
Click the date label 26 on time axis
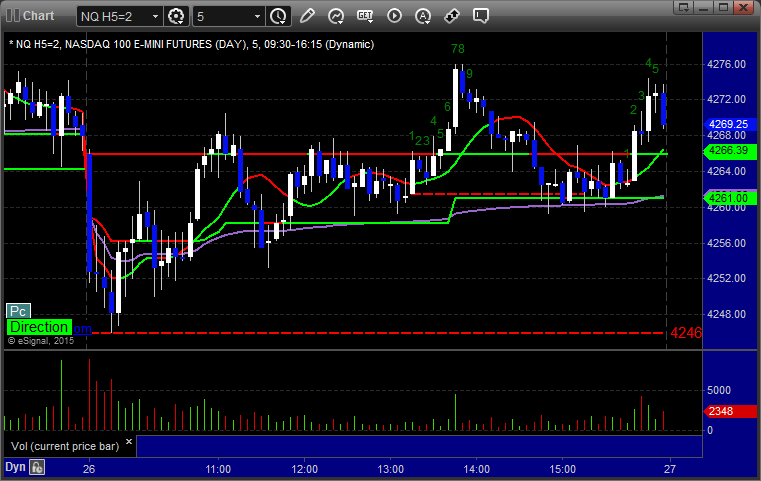tap(89, 469)
